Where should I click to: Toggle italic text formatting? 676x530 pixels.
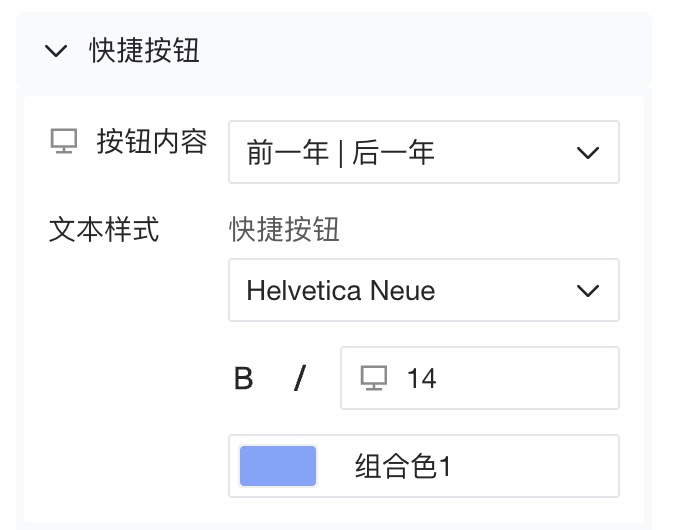(299, 379)
